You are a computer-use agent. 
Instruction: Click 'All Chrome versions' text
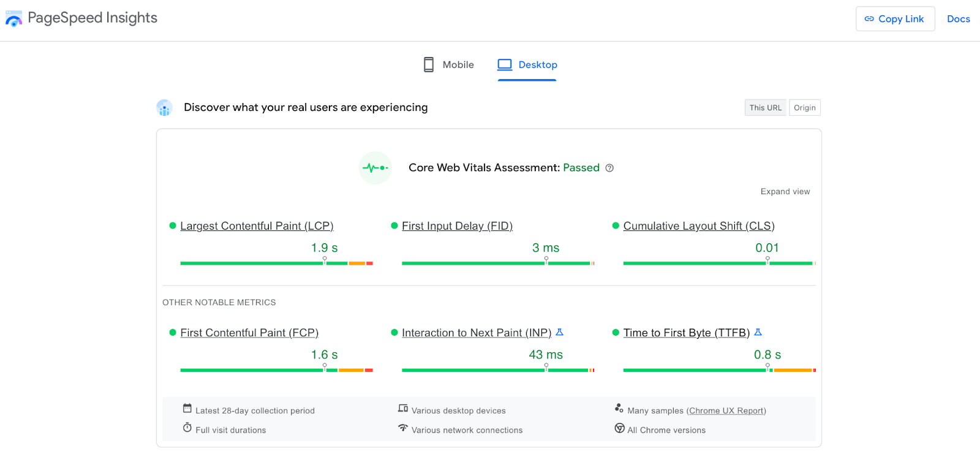[x=666, y=430]
